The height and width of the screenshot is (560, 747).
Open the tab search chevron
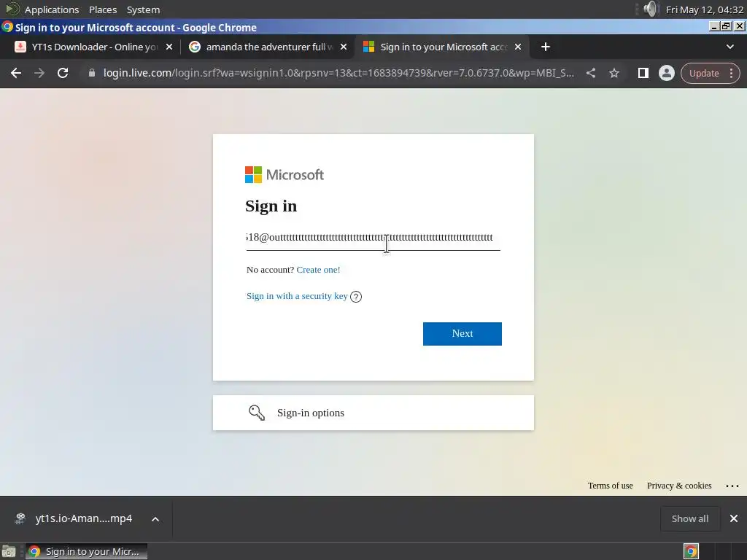[x=729, y=47]
